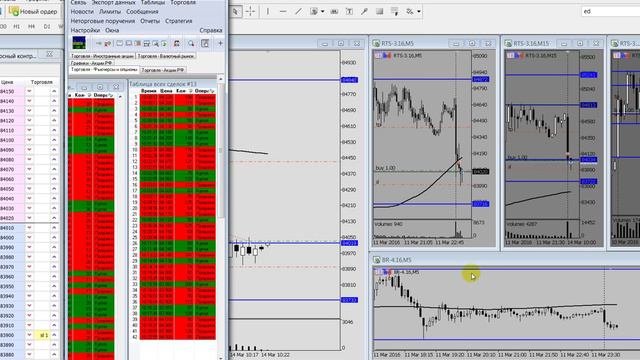Click down chevron in the 84020 price row
This screenshot has width=640, height=360.
pos(29,218)
